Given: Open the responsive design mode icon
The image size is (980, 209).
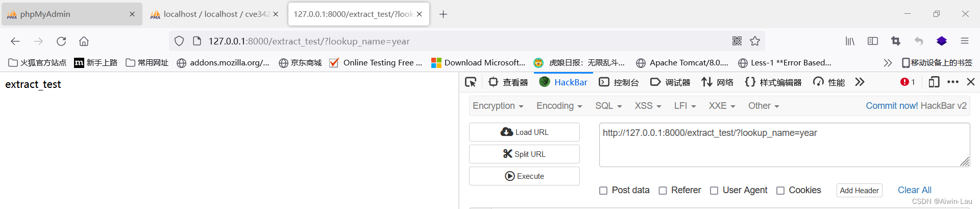Looking at the screenshot, I should pos(934,82).
